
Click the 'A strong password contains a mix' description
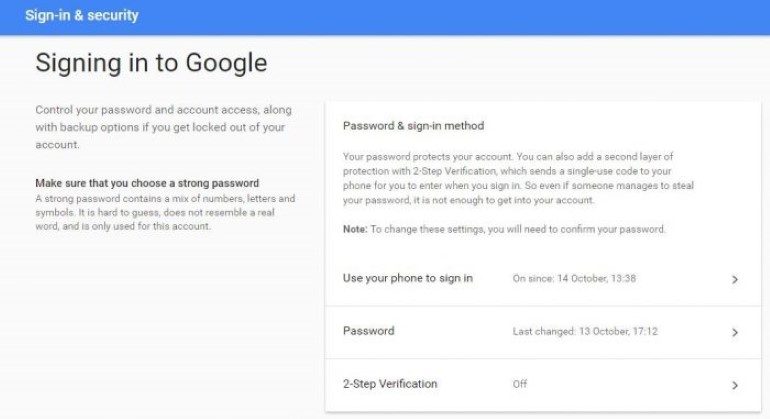165,198
